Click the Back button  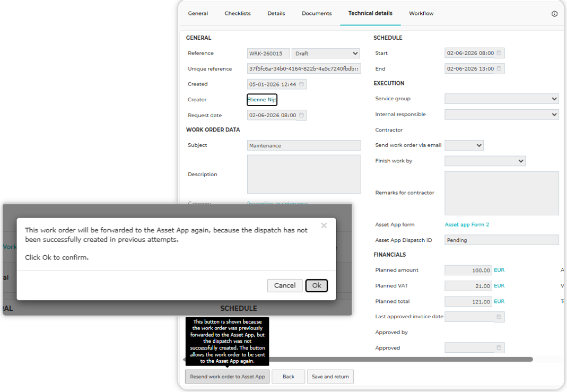(x=289, y=377)
